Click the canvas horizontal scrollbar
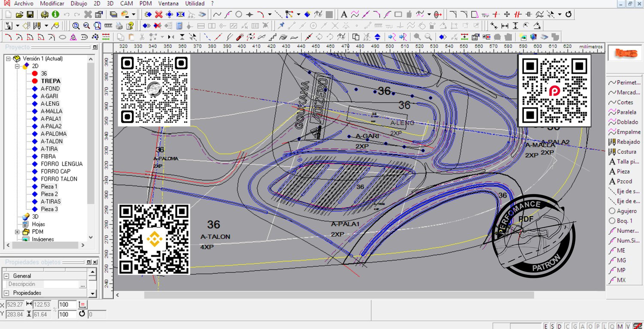 click(339, 295)
